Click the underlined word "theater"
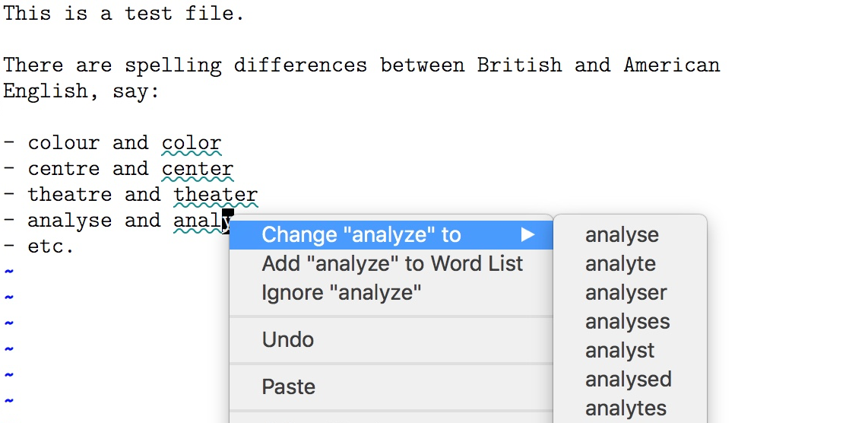This screenshot has width=868, height=423. point(216,195)
